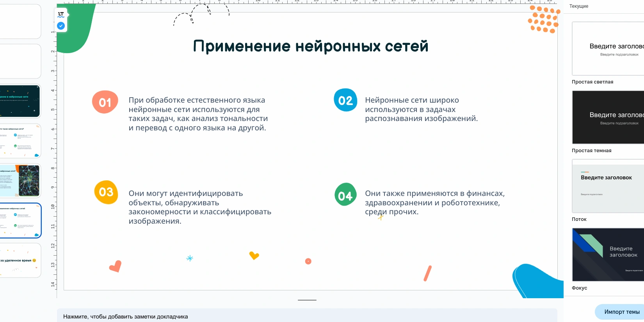644x322 pixels.
Task: Choose the Поток theme thumbnail
Action: (x=608, y=186)
